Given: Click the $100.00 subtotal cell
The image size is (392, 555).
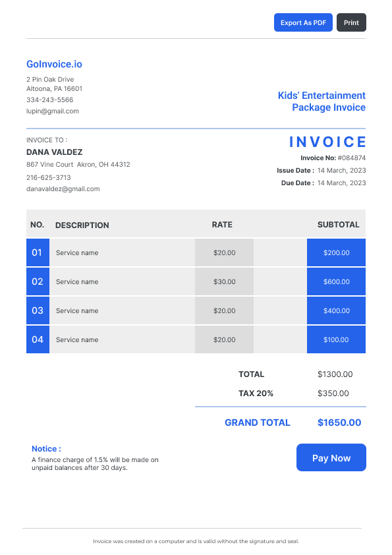Looking at the screenshot, I should click(x=336, y=340).
